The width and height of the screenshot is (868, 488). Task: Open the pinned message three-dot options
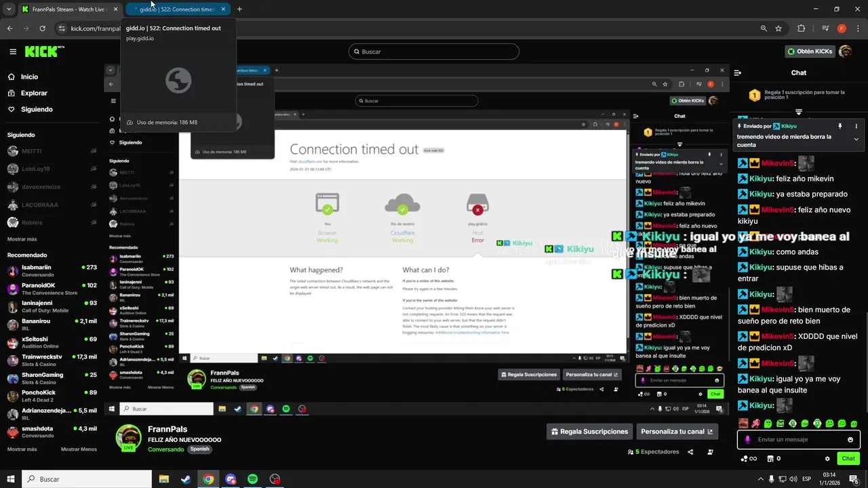[856, 126]
